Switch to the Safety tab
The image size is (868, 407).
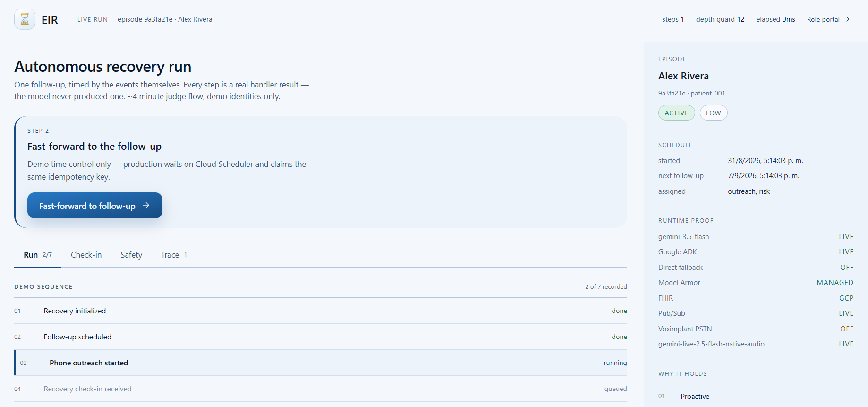click(131, 255)
